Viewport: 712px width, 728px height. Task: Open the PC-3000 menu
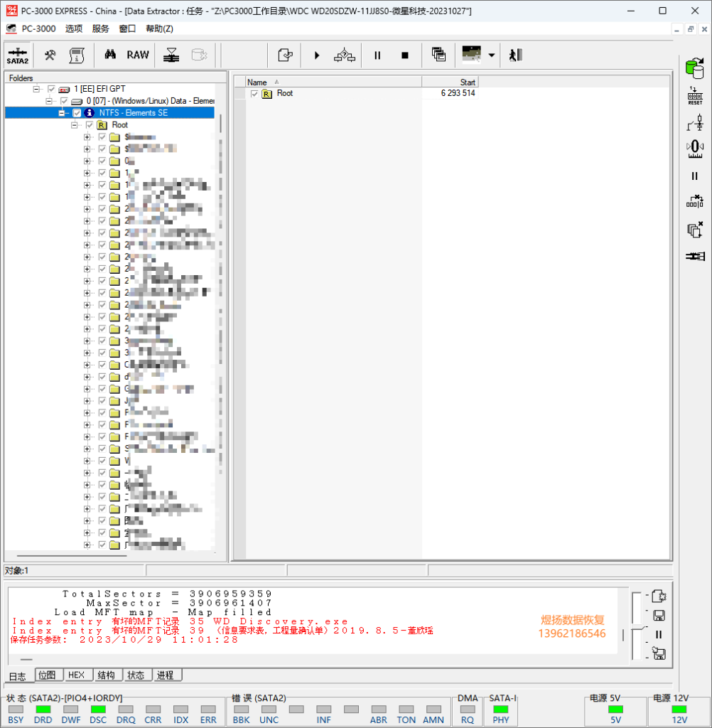coord(38,28)
